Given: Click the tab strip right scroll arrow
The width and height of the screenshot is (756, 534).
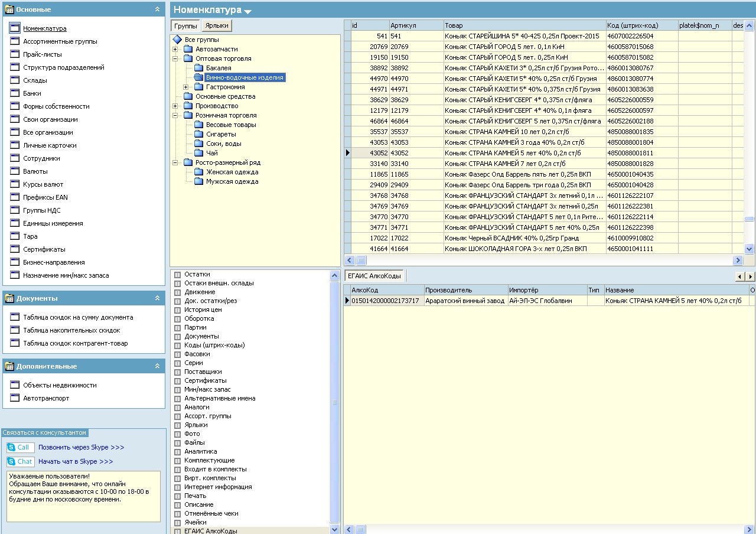Looking at the screenshot, I should point(751,276).
